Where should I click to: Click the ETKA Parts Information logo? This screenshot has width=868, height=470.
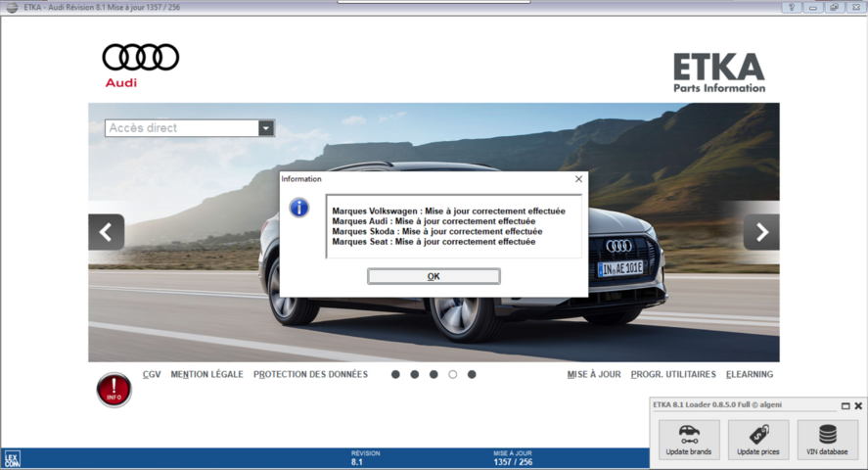(x=719, y=72)
